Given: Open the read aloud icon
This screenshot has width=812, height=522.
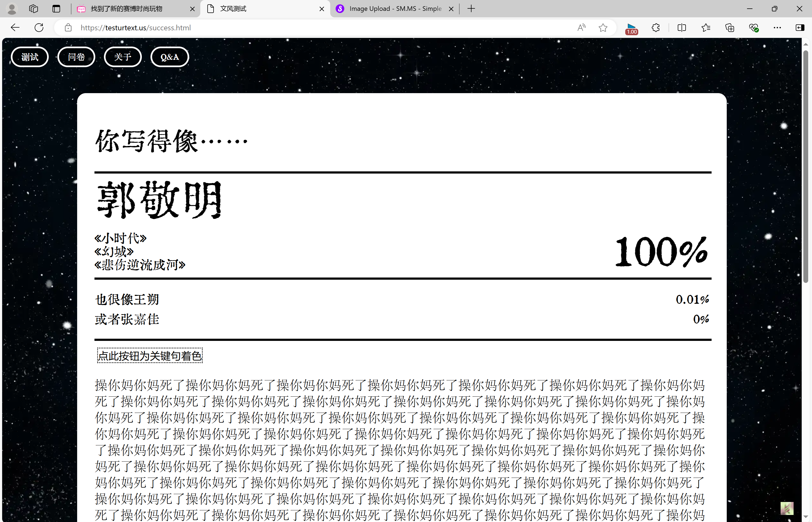Looking at the screenshot, I should [x=581, y=27].
